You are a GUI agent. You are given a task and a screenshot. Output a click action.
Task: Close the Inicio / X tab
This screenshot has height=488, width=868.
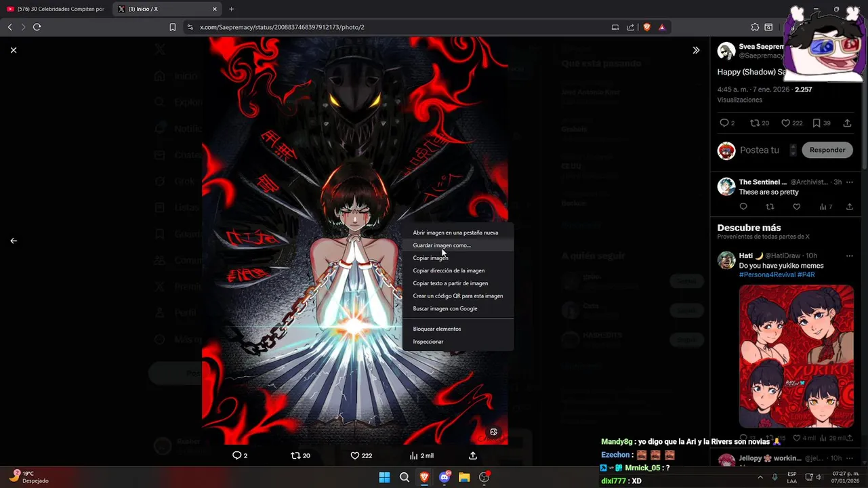coord(215,9)
